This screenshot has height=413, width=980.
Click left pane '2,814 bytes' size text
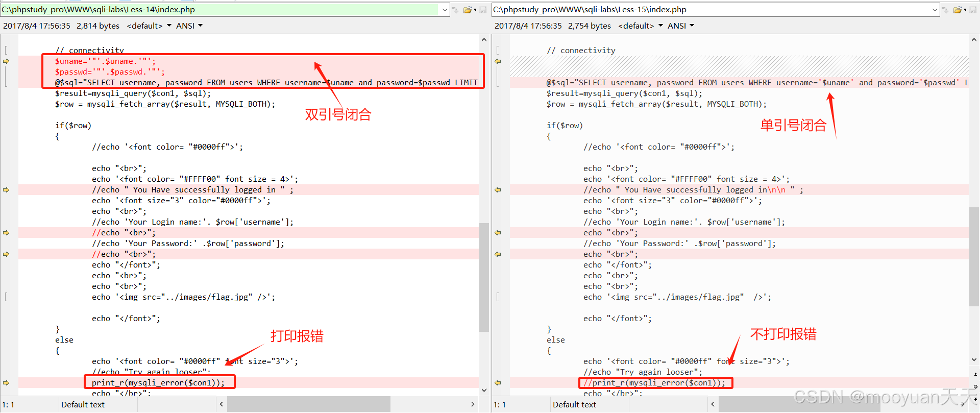pos(98,26)
